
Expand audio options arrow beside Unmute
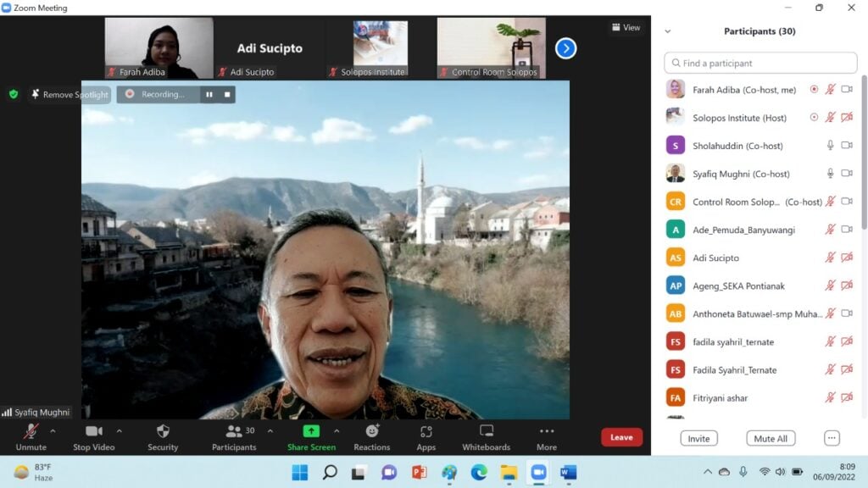[53, 431]
